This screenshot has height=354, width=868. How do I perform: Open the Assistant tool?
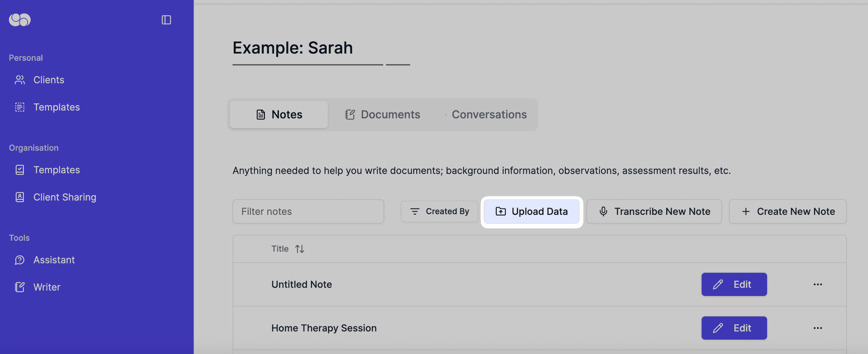point(54,260)
